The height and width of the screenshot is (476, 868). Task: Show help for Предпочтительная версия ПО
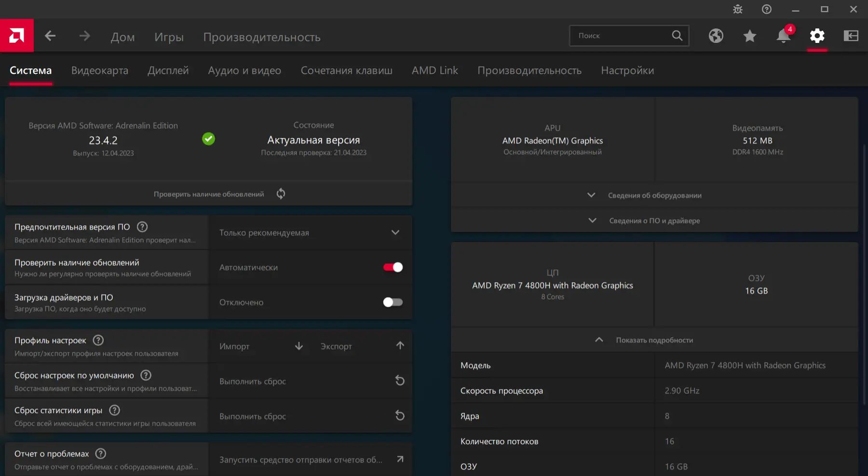tap(142, 227)
